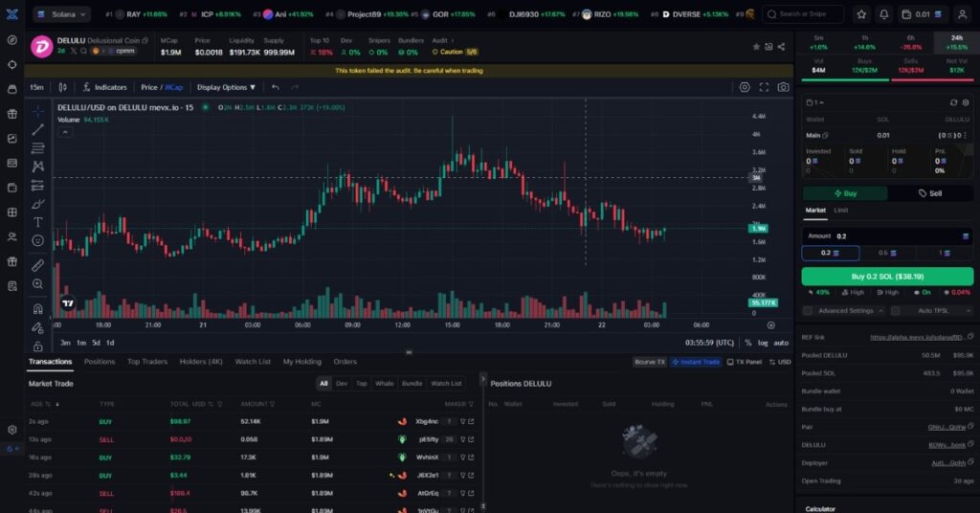Collapse the Positions DELULU side panel
The image size is (980, 513).
click(x=482, y=379)
